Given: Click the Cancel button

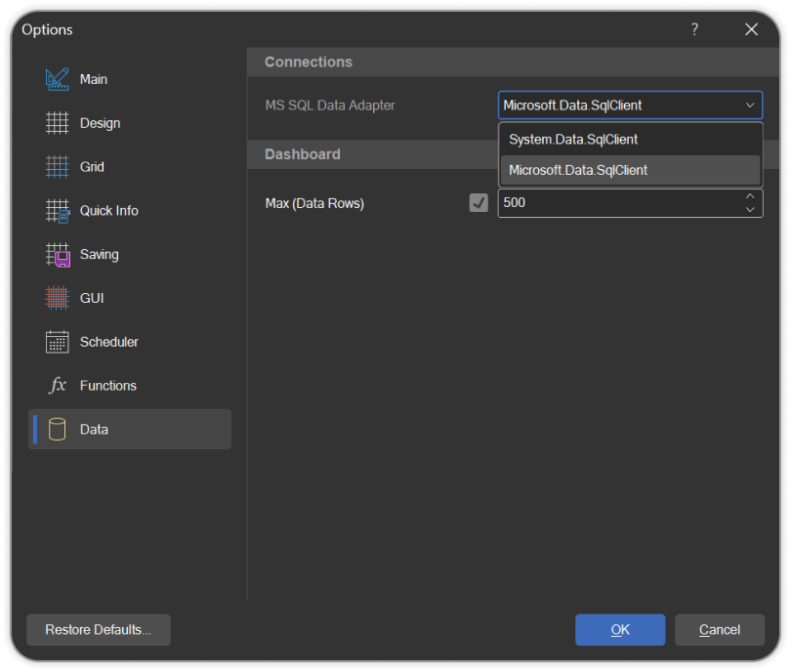Looking at the screenshot, I should coord(720,630).
